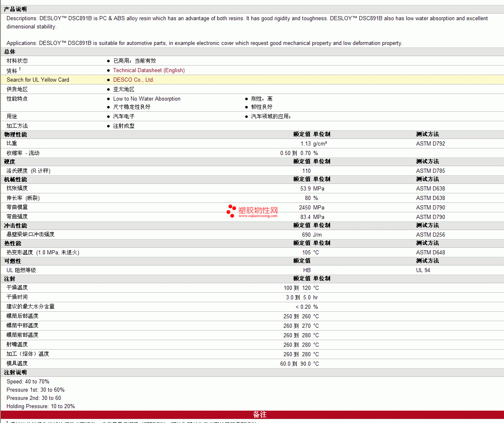Viewport: 504px width, 423px height.
Task: Click the UL 94 test method
Action: click(x=423, y=270)
